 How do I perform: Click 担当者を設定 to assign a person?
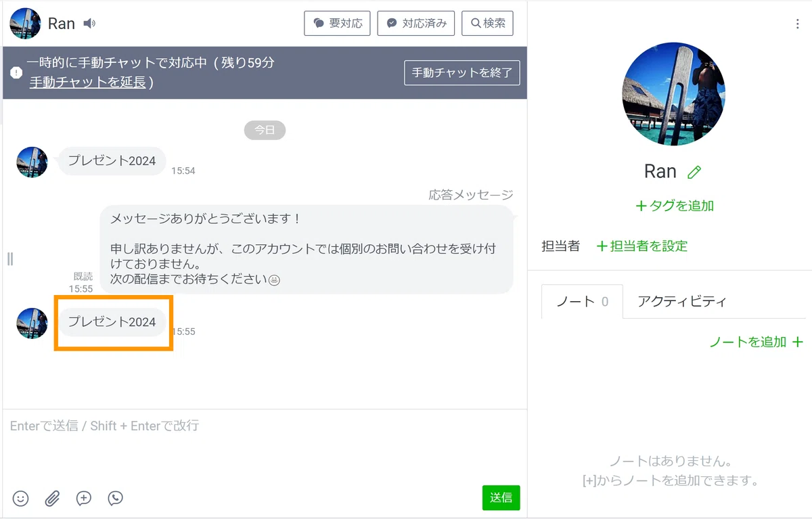pos(641,246)
